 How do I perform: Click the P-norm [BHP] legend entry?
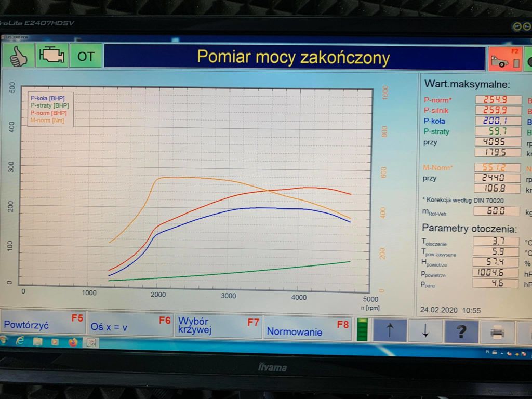(48, 113)
